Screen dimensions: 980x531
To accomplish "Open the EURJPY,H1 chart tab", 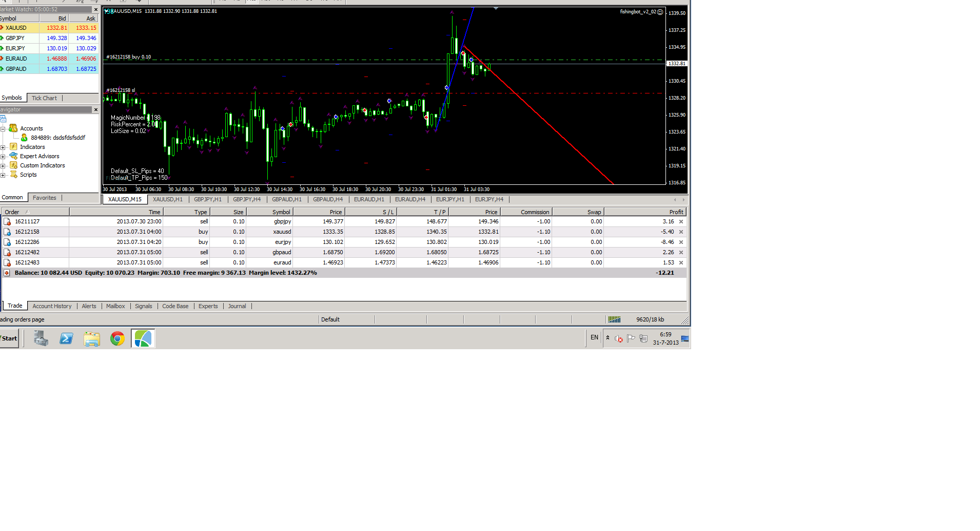I will coord(450,199).
